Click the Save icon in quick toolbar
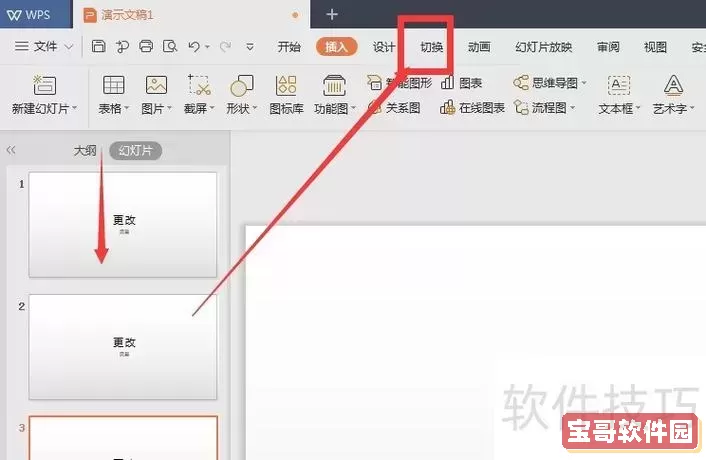This screenshot has width=706, height=460. 99,46
